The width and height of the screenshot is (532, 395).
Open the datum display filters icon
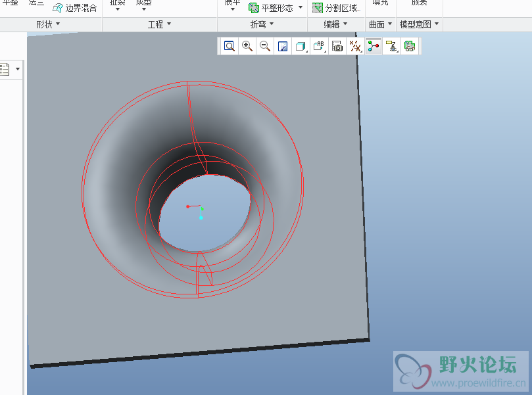coord(355,46)
